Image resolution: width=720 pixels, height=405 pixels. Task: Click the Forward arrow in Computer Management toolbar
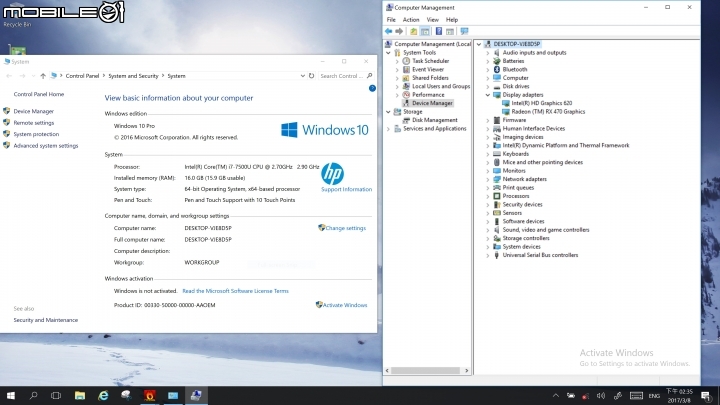tap(399, 31)
